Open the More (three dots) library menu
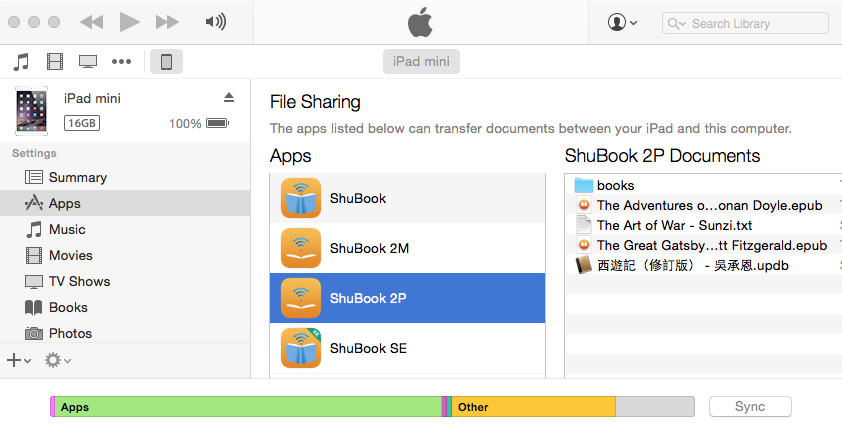842x434 pixels. [121, 61]
